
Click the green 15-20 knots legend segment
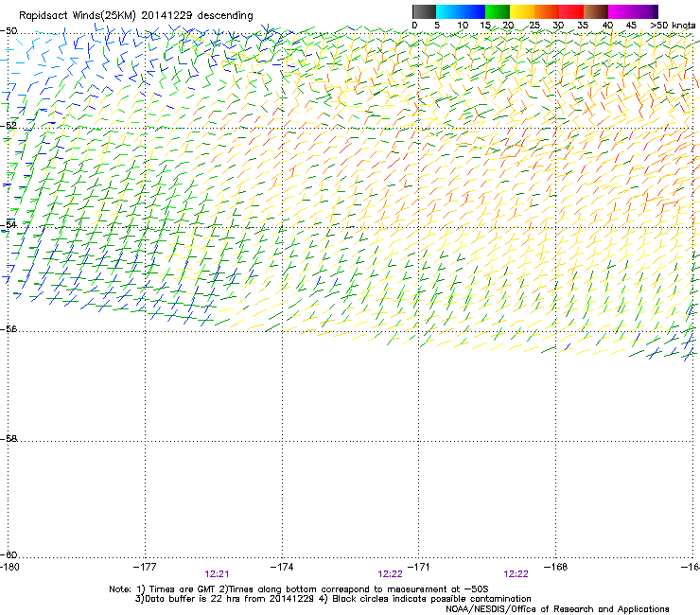pos(498,11)
